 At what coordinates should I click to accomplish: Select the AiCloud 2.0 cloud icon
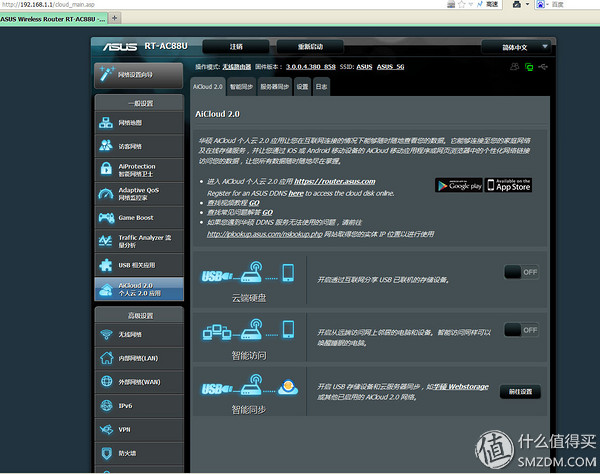coord(106,290)
